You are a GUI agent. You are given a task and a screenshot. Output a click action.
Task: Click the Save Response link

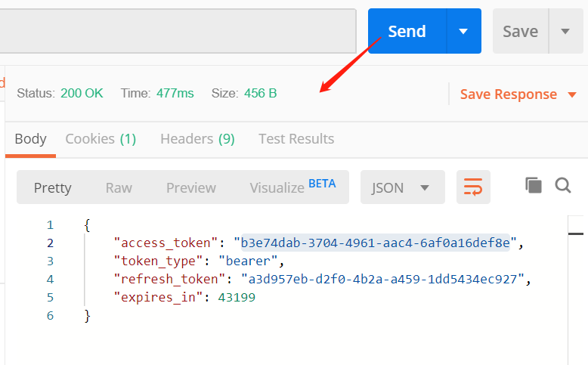point(508,94)
